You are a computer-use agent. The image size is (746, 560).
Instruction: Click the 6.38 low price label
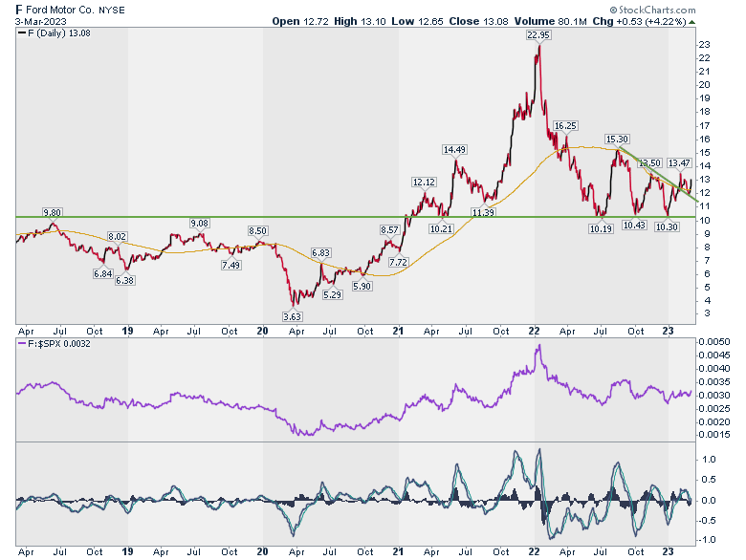[124, 280]
